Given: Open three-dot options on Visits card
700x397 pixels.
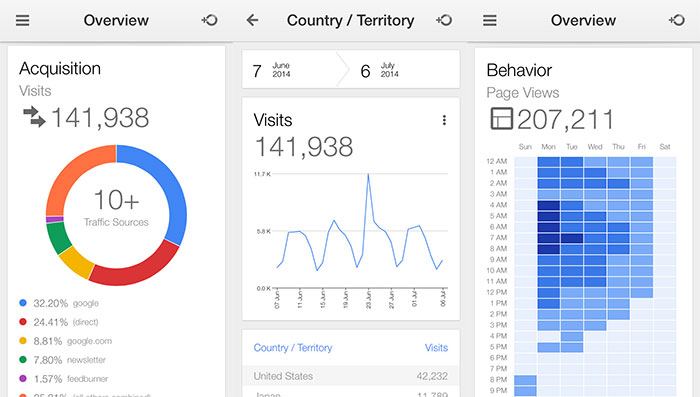Looking at the screenshot, I should pyautogui.click(x=444, y=120).
